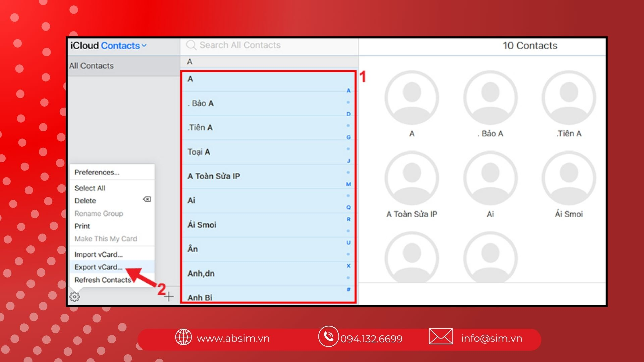Open the www.absim.vn link

click(x=233, y=338)
